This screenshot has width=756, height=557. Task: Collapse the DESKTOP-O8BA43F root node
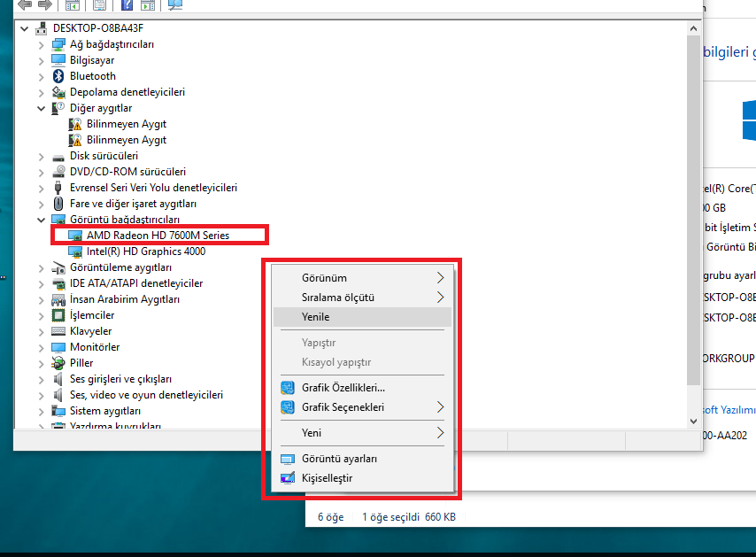click(24, 28)
